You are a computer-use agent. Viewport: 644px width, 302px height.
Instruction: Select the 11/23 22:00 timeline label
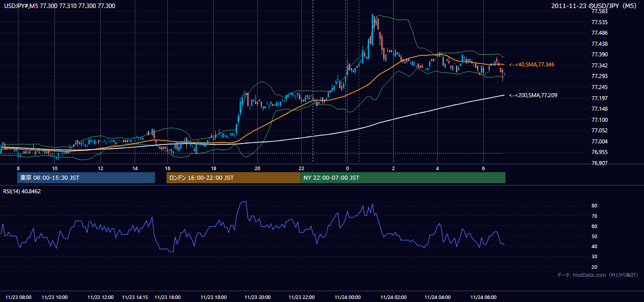[301, 297]
